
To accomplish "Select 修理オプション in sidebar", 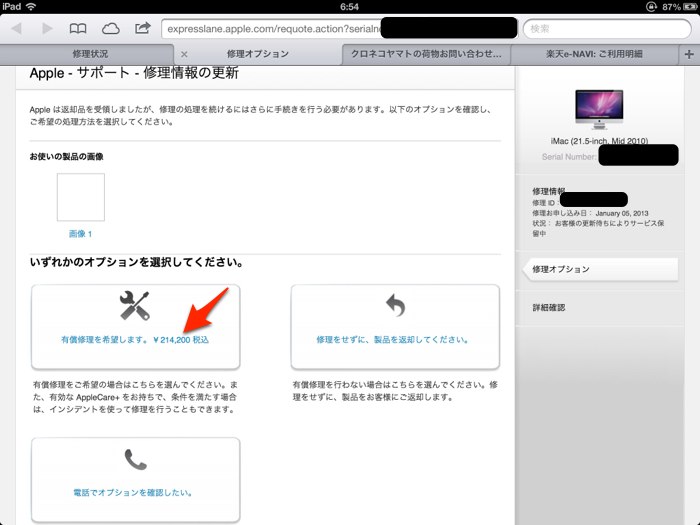I will 600,269.
